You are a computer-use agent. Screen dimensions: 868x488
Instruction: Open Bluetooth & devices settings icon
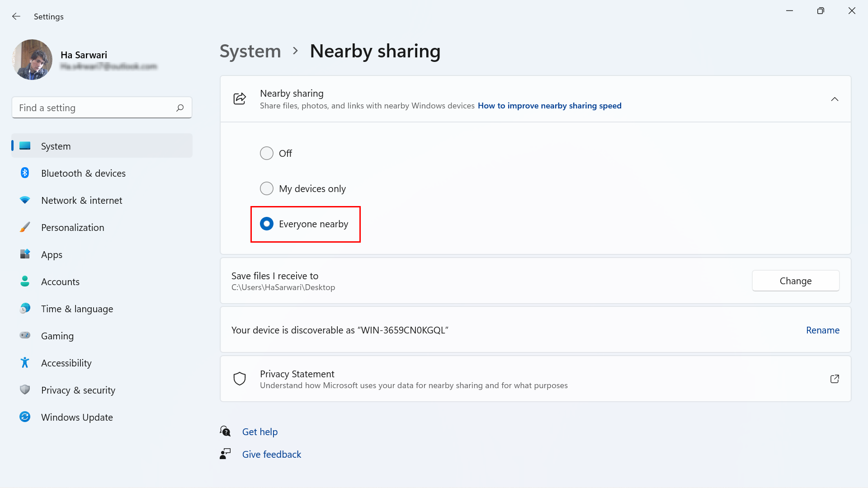point(25,173)
